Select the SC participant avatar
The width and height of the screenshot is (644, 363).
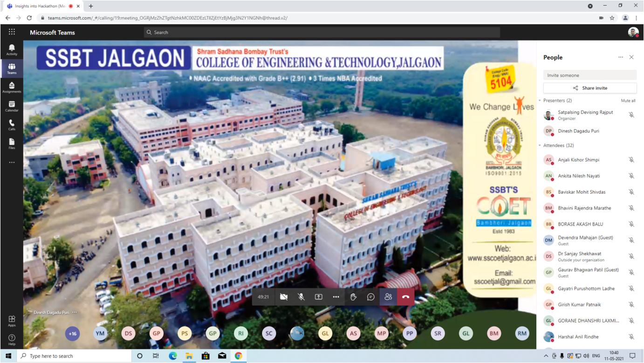pyautogui.click(x=269, y=333)
